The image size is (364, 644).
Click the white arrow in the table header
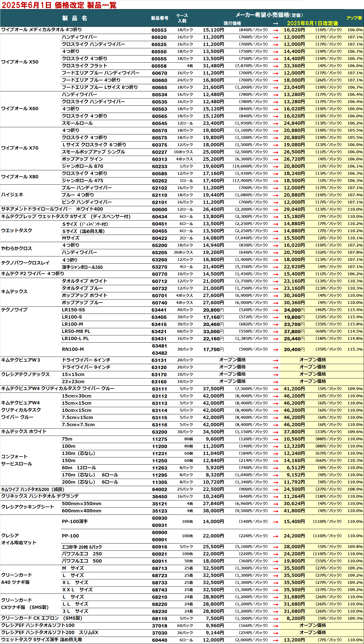[x=275, y=24]
